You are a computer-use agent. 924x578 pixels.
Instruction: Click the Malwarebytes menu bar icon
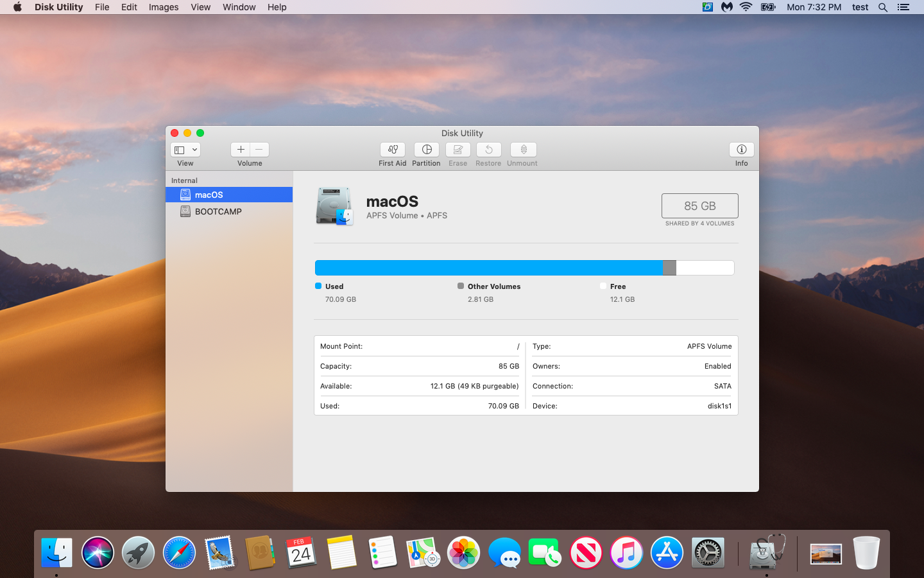pyautogui.click(x=727, y=7)
